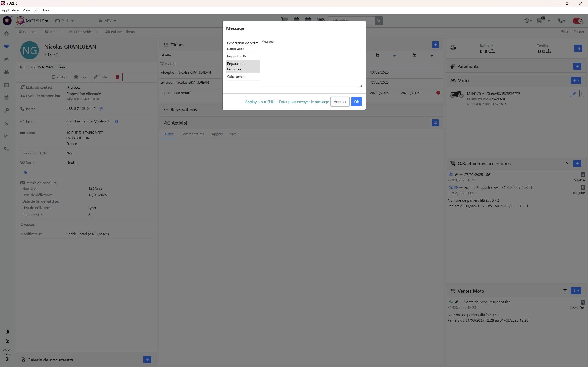Screen dimensions: 588x367
Task: Click envelope icon beside email address
Action: [116, 122]
